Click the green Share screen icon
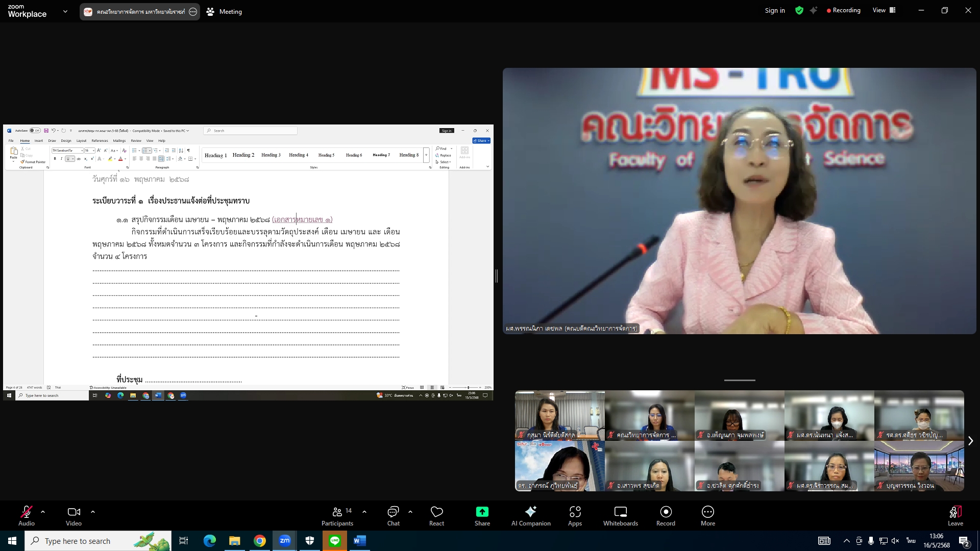 [x=482, y=512]
